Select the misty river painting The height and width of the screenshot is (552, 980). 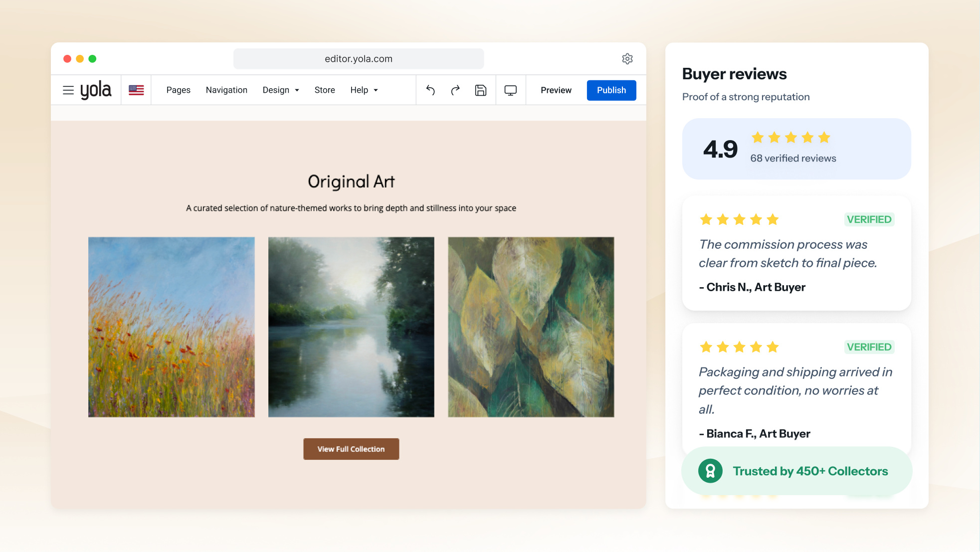click(351, 327)
